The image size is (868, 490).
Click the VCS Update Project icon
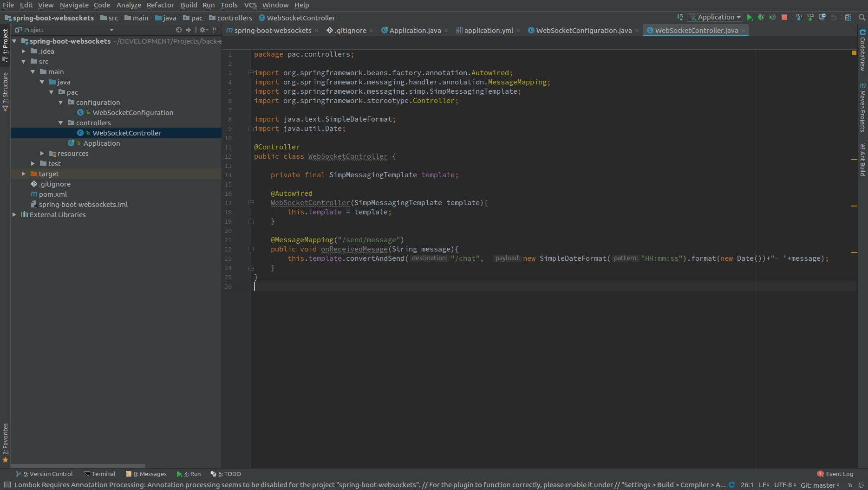pyautogui.click(x=799, y=18)
